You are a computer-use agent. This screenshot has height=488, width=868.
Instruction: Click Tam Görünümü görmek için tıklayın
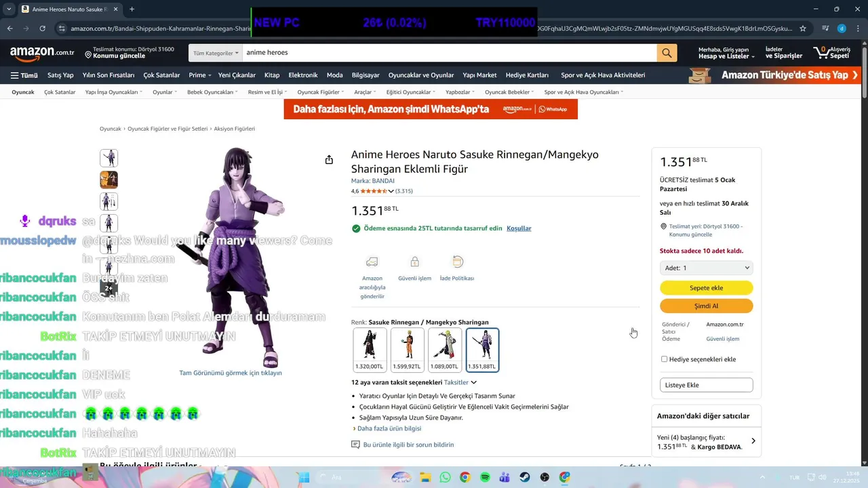231,373
